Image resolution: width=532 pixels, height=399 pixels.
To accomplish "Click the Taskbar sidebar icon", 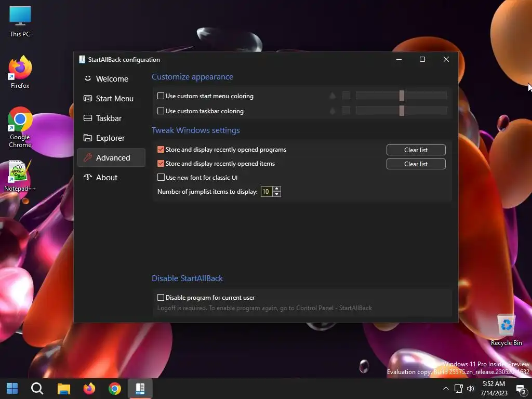I will tap(87, 118).
